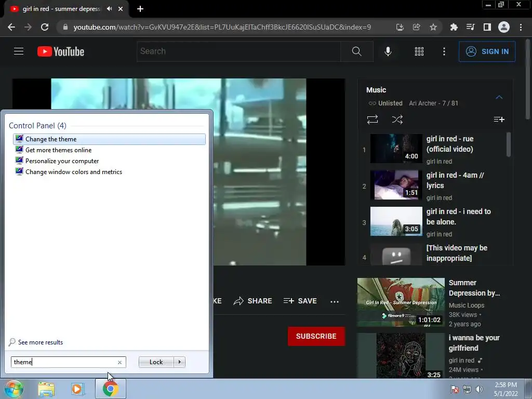
Task: Open Action Center flag tray icon
Action: [455, 389]
